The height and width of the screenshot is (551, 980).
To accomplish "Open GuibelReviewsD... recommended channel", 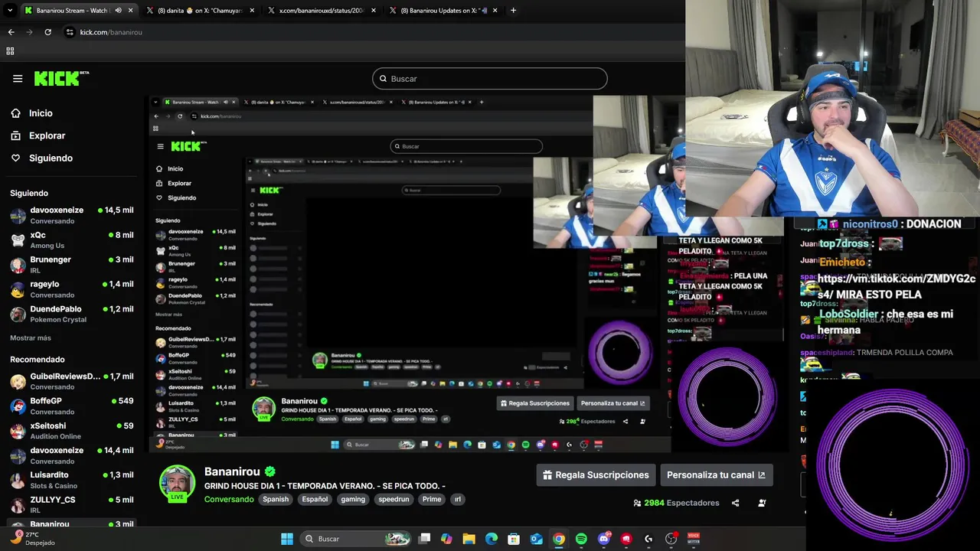I will tap(72, 381).
